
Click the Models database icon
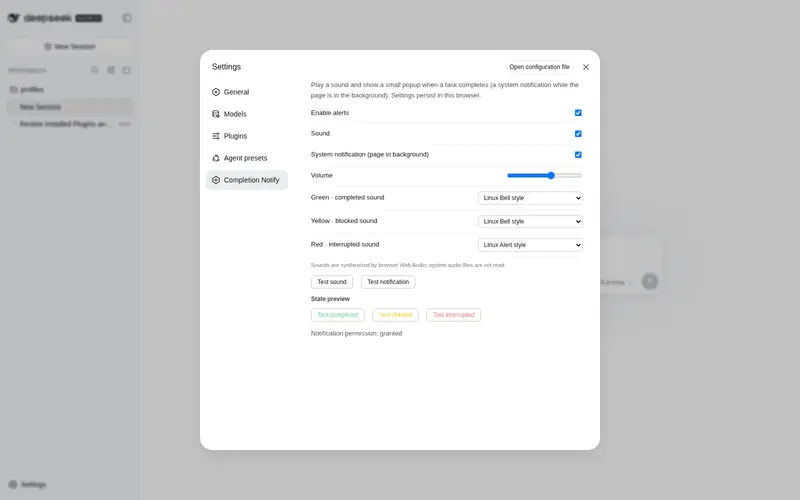216,114
